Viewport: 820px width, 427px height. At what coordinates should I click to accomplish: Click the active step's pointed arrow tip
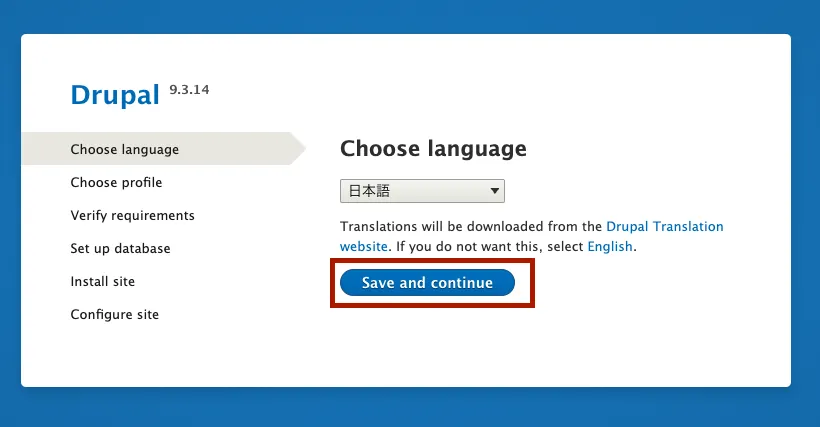301,148
